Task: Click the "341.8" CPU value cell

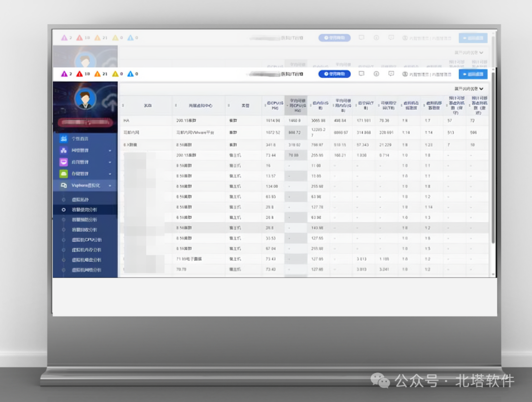Action: 270,145
